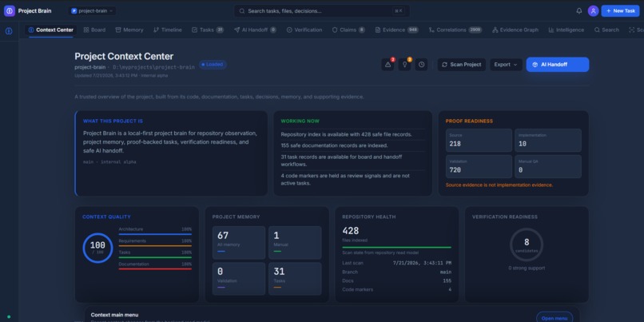Open the Tasks tab
Image resolution: width=644 pixels, height=322 pixels.
(x=208, y=30)
